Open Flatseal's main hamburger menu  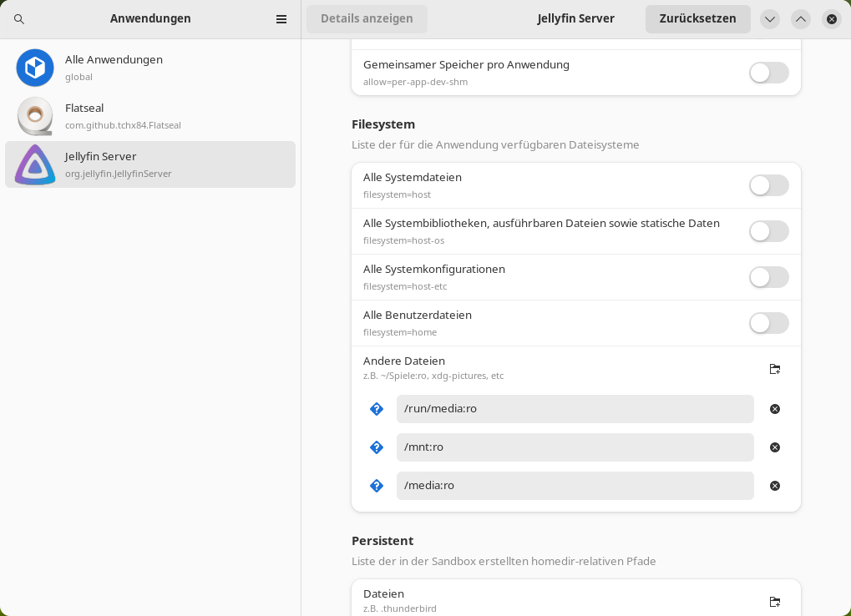coord(281,18)
